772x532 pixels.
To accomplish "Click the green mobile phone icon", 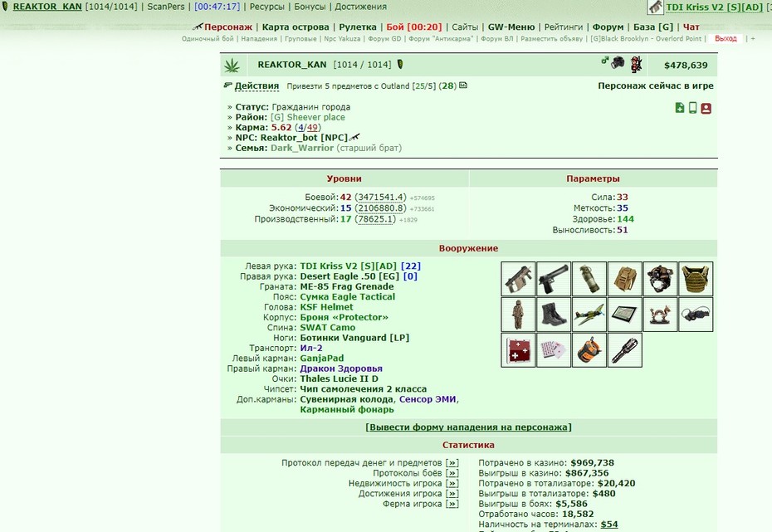I will pos(693,108).
